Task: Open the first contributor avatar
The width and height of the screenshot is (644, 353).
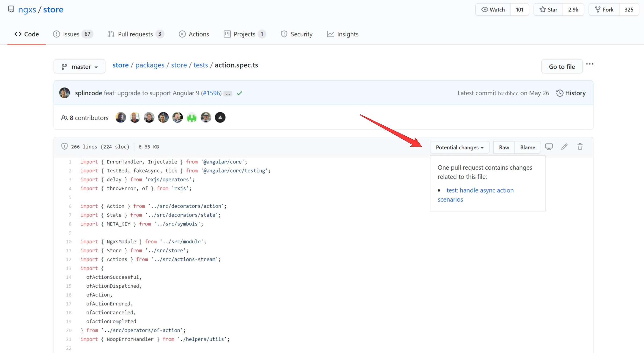Action: [x=120, y=117]
